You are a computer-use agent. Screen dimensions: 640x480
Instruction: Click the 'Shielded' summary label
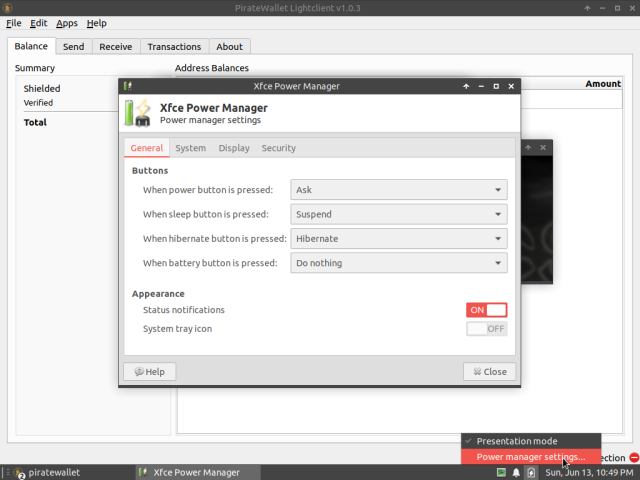point(42,89)
